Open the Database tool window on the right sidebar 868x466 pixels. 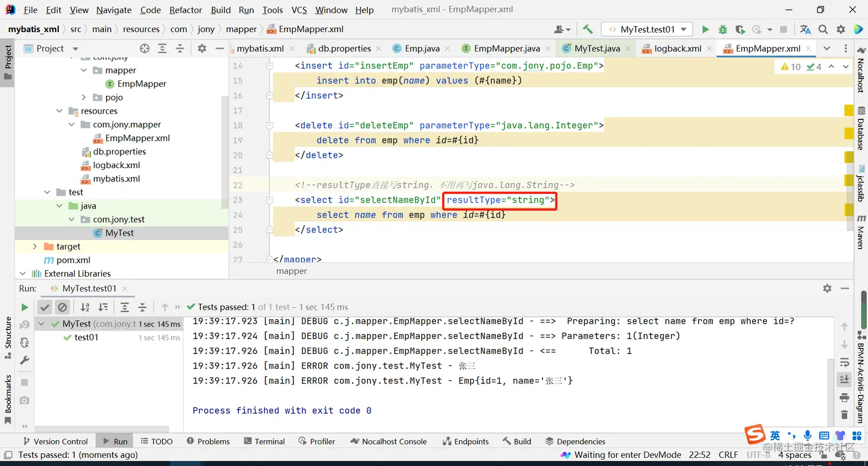[861, 129]
